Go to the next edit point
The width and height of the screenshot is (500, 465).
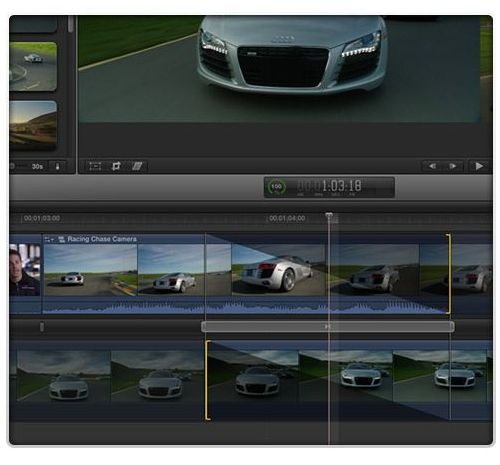point(452,166)
